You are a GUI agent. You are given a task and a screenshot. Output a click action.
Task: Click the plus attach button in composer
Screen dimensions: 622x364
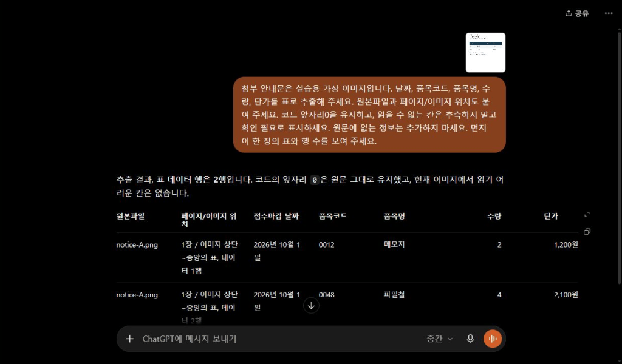click(130, 339)
